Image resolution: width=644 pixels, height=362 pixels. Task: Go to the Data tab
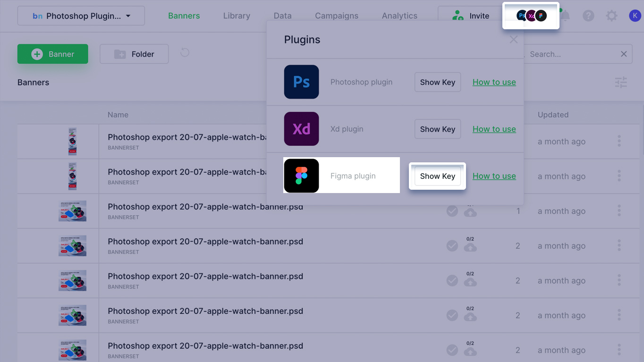click(x=282, y=16)
